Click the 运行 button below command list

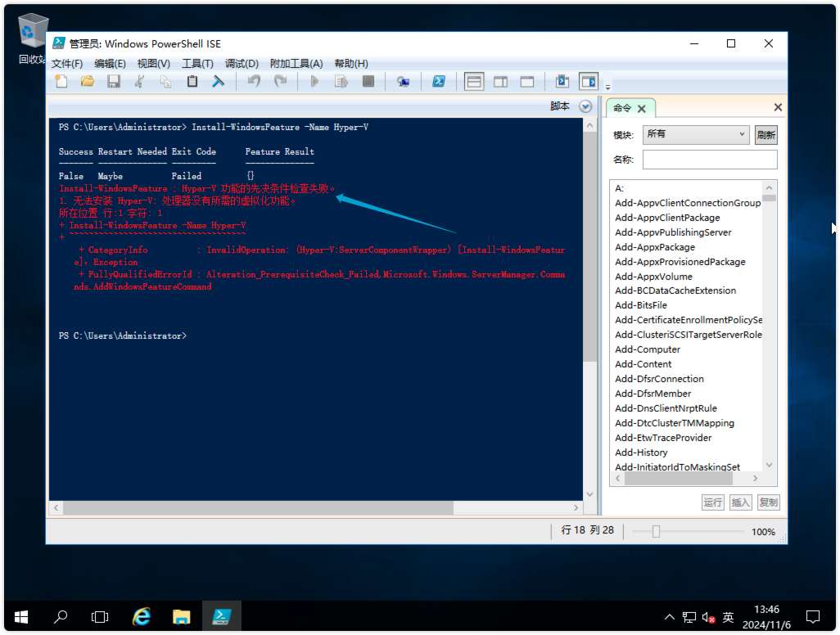713,502
